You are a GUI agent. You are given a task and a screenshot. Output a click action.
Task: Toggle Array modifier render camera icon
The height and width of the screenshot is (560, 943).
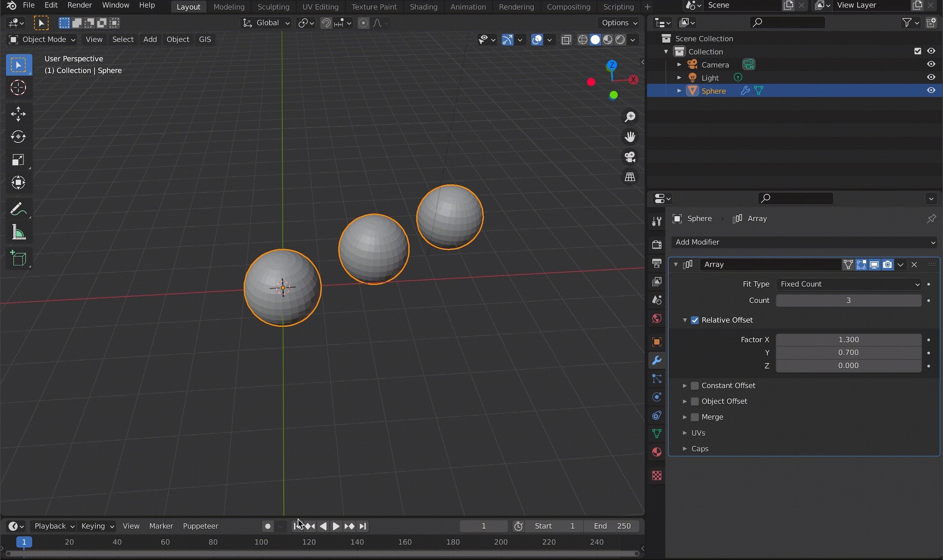887,265
